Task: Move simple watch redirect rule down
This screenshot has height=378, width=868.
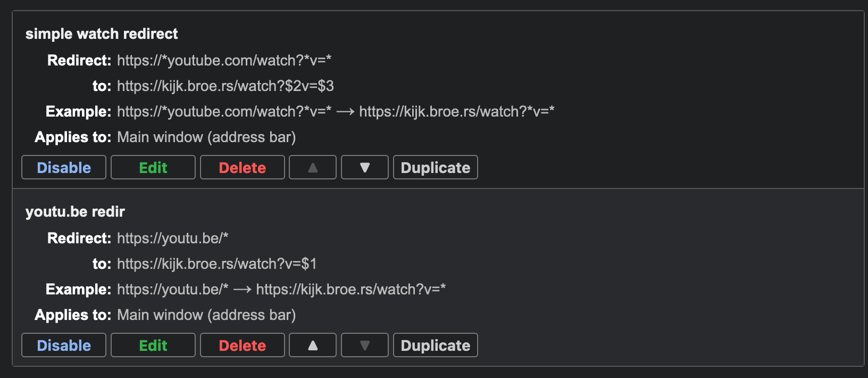Action: click(365, 168)
